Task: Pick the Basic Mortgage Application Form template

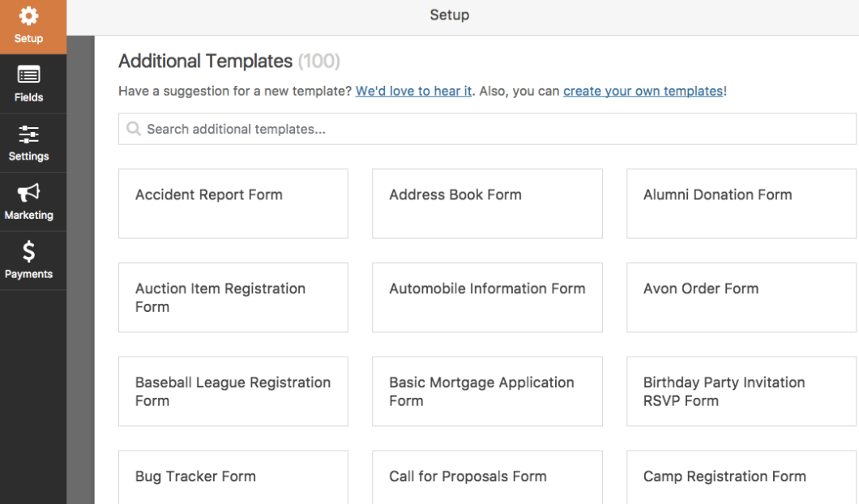Action: pos(487,391)
